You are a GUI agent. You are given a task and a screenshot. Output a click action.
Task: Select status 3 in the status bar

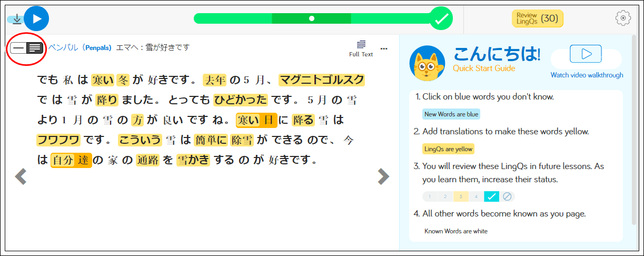[461, 196]
